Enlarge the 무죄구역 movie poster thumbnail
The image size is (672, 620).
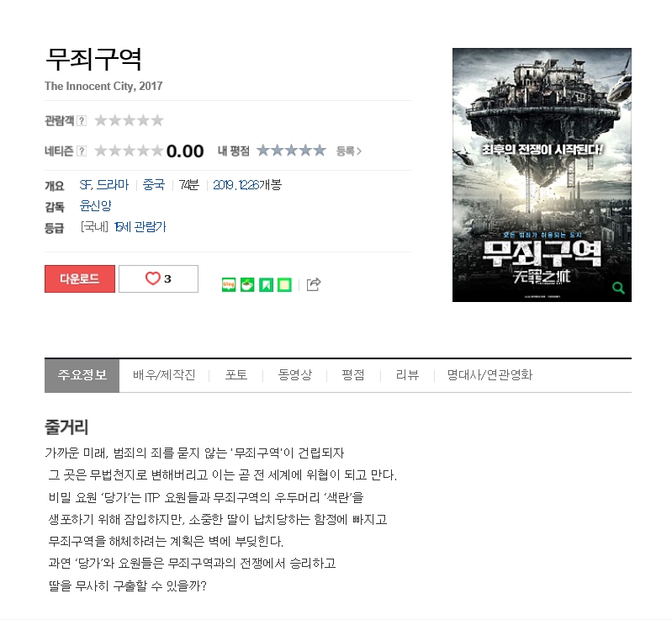542,175
